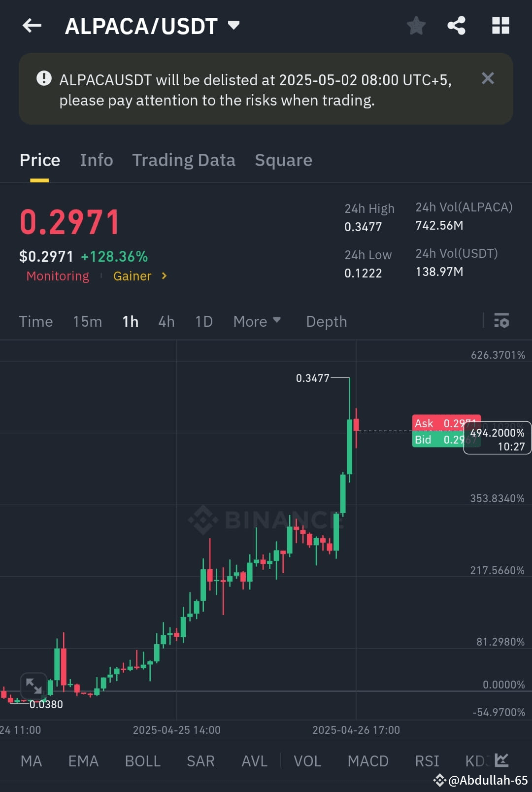The image size is (532, 792).
Task: Expand the More timeframe dropdown
Action: (x=257, y=321)
